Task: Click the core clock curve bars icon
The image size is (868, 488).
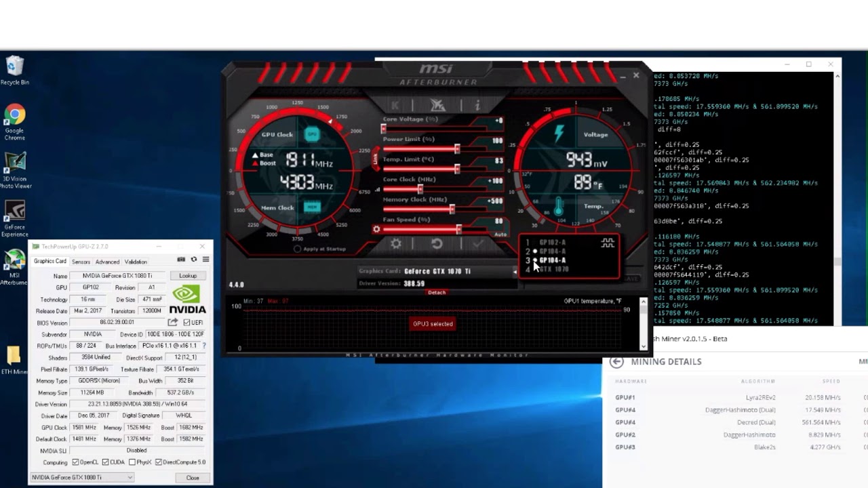Action: [x=378, y=190]
